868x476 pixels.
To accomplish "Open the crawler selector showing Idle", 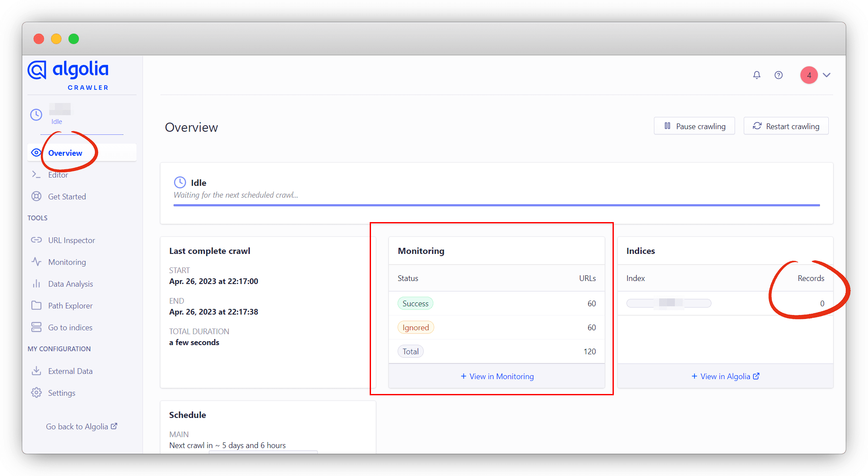I will (57, 115).
